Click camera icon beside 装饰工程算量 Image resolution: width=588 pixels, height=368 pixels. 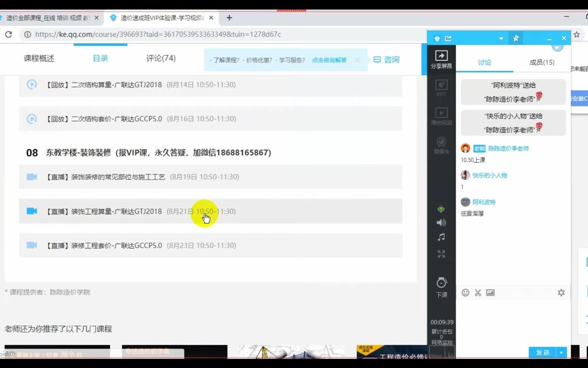[32, 211]
